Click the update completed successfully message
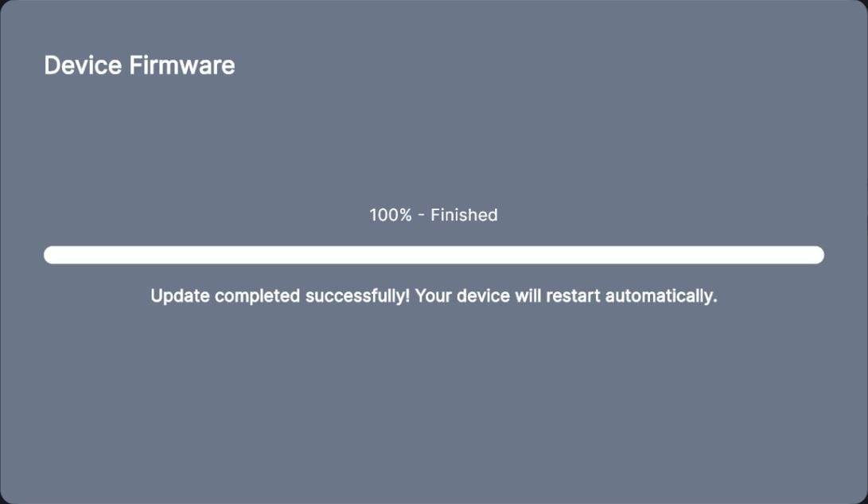 (x=434, y=295)
